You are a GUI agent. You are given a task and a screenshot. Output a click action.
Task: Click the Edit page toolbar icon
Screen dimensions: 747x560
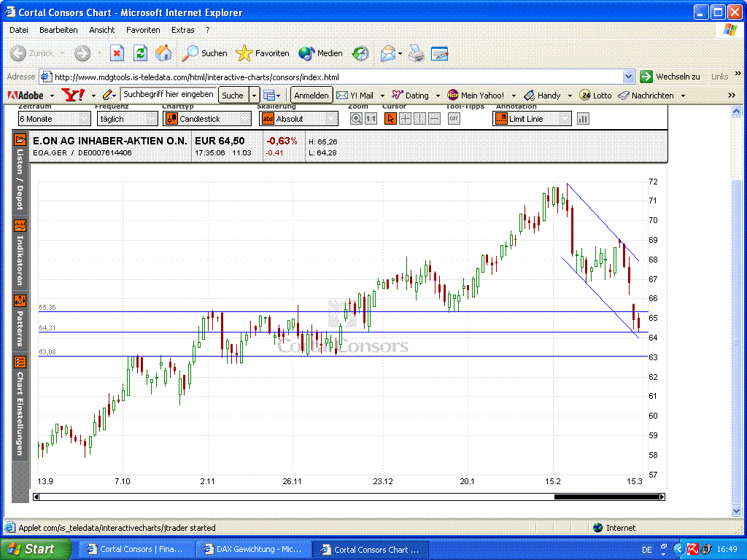(x=439, y=53)
